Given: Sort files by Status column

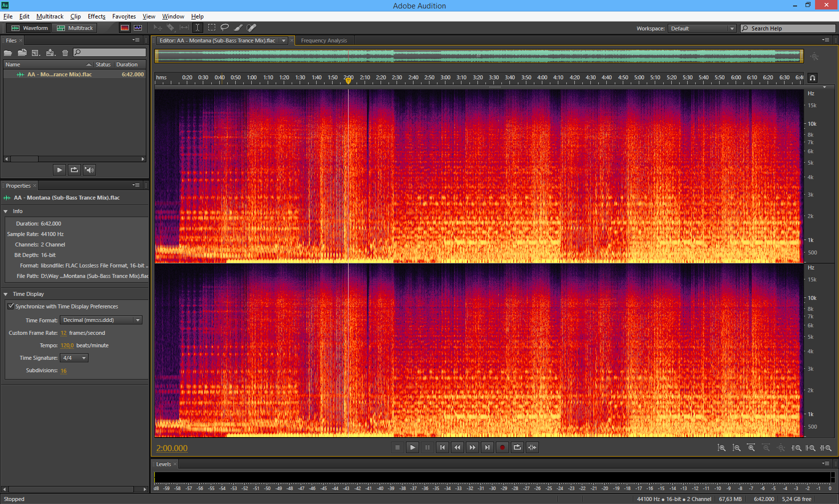Looking at the screenshot, I should point(103,64).
